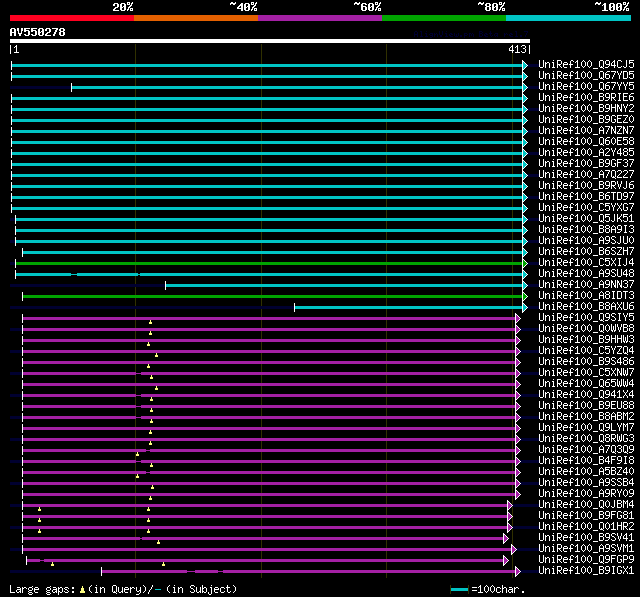Click the arrowhead ending the UniRef100_Q94CJ5 bar
Viewport: 640px width, 597px height.
(x=525, y=65)
